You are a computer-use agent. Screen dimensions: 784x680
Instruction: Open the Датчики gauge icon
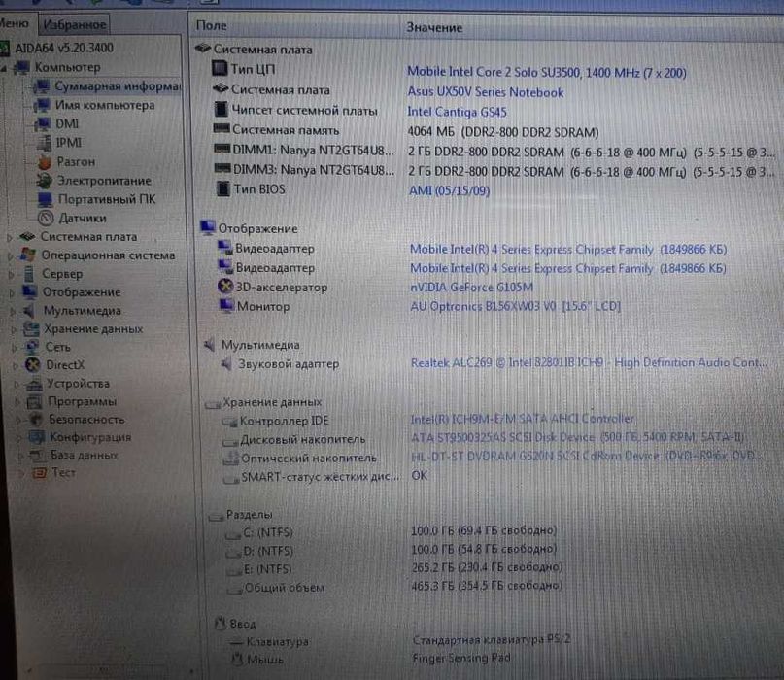pyautogui.click(x=46, y=218)
